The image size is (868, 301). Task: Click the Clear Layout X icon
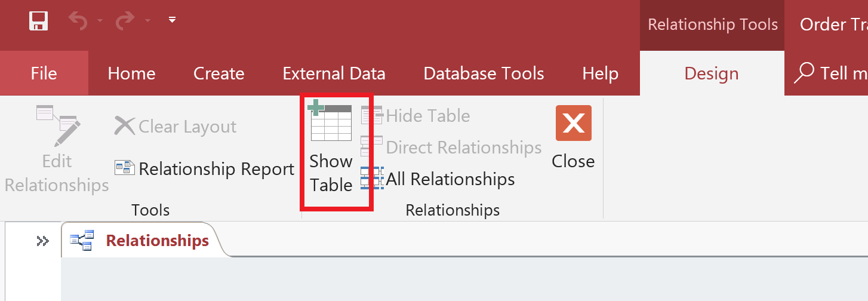click(x=125, y=126)
